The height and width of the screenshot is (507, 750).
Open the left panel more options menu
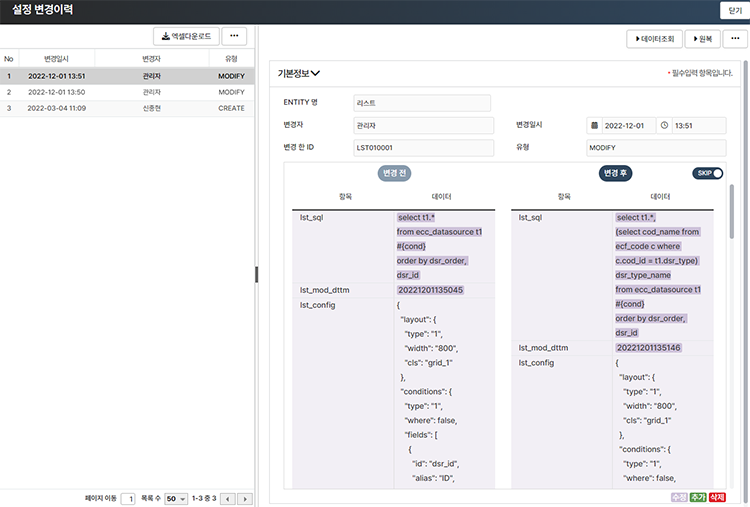[x=235, y=36]
